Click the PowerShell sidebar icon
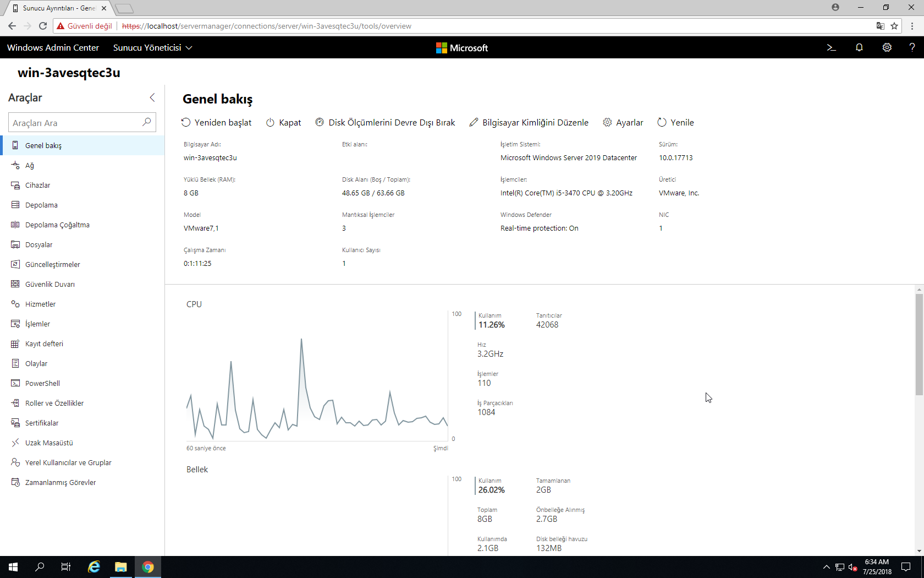Image resolution: width=924 pixels, height=578 pixels. click(x=15, y=383)
